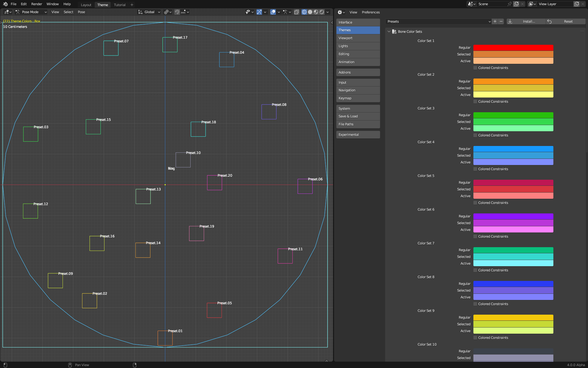This screenshot has width=588, height=368.
Task: Pin the Scene with the pin icon
Action: (510, 4)
